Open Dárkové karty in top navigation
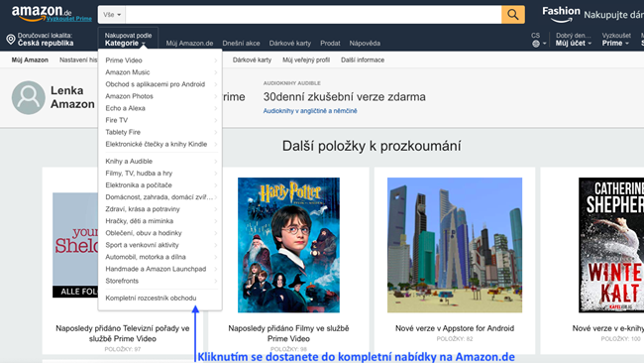The height and width of the screenshot is (363, 644). 290,44
